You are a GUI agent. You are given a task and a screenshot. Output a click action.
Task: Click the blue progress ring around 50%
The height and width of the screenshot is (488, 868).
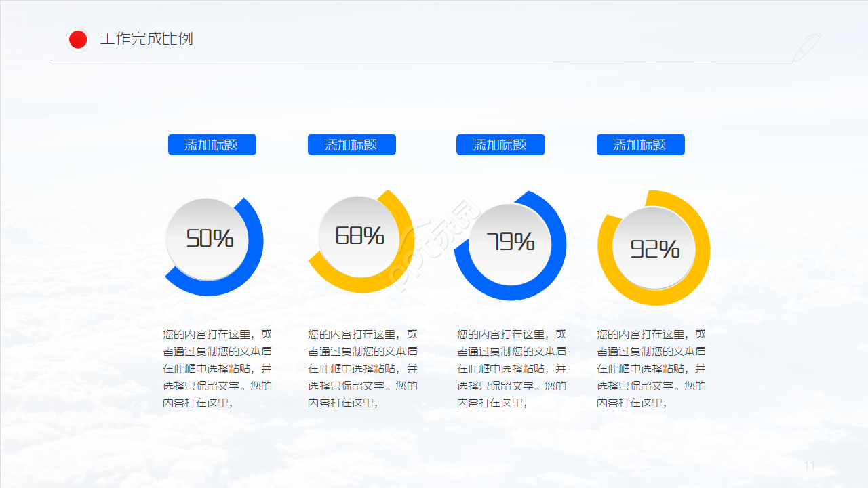pos(255,258)
